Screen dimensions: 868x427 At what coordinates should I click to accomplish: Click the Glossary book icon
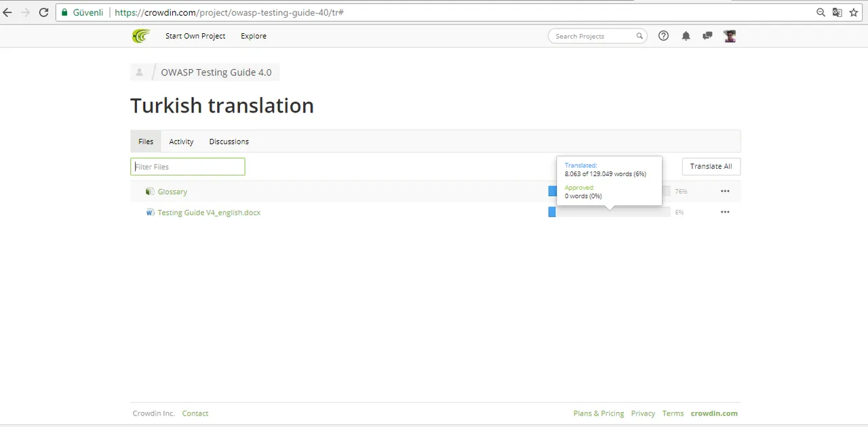(x=150, y=192)
